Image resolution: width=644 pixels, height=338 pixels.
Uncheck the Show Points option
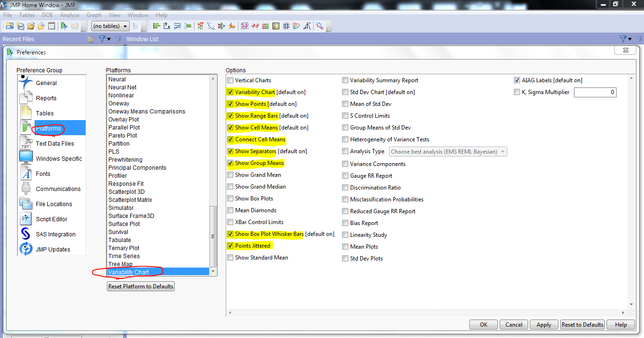pos(230,104)
